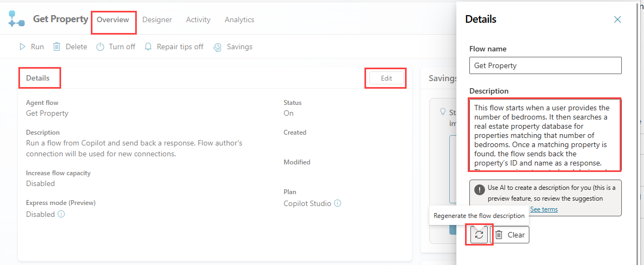
Task: Click the Savings coins icon
Action: pos(218,47)
